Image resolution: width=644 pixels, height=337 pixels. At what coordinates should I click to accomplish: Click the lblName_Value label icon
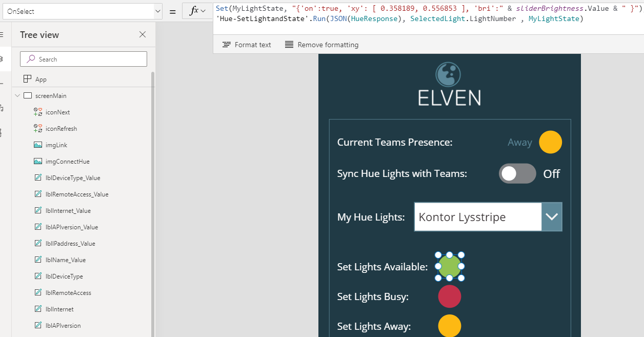tap(38, 260)
